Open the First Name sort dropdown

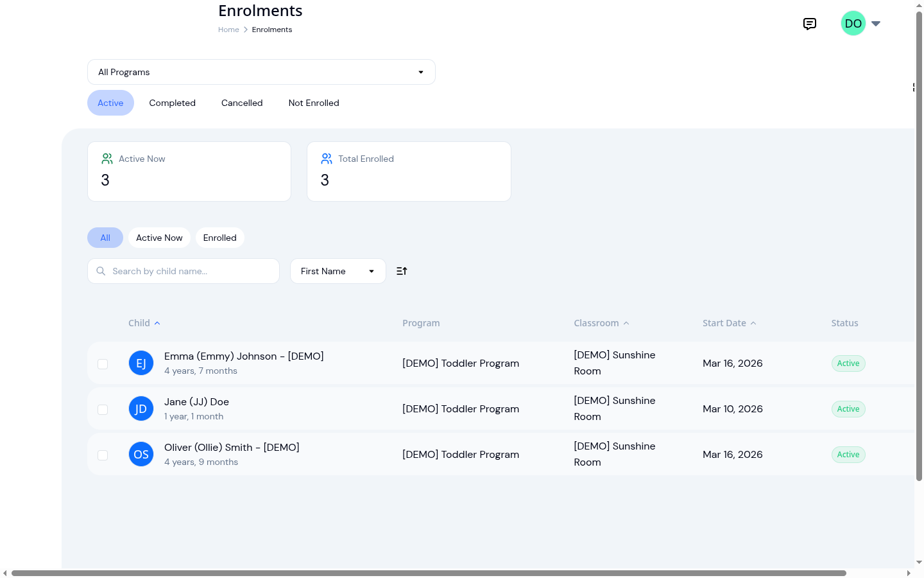tap(338, 271)
